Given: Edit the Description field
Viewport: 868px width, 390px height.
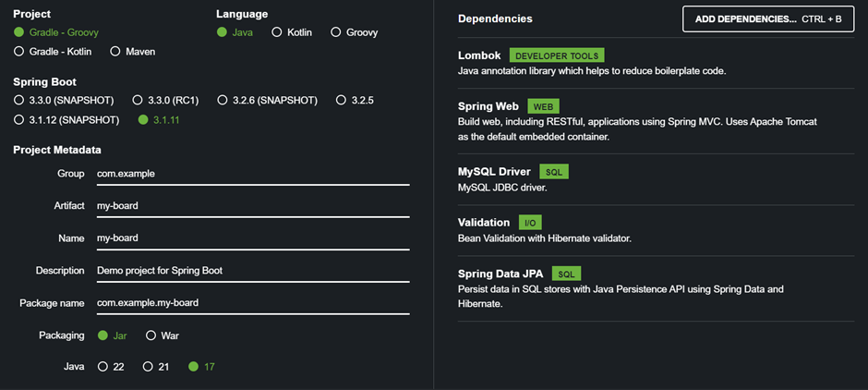Looking at the screenshot, I should click(253, 271).
